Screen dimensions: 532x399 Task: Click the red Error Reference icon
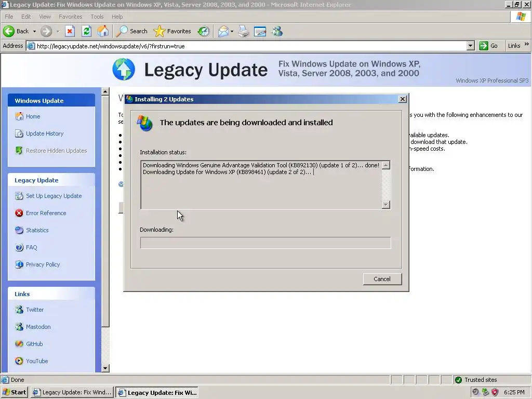(19, 212)
